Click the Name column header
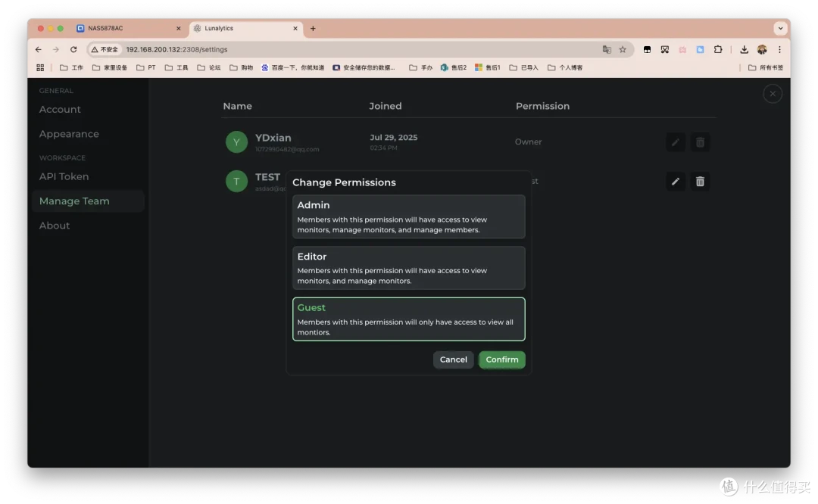The height and width of the screenshot is (504, 818). pos(237,107)
